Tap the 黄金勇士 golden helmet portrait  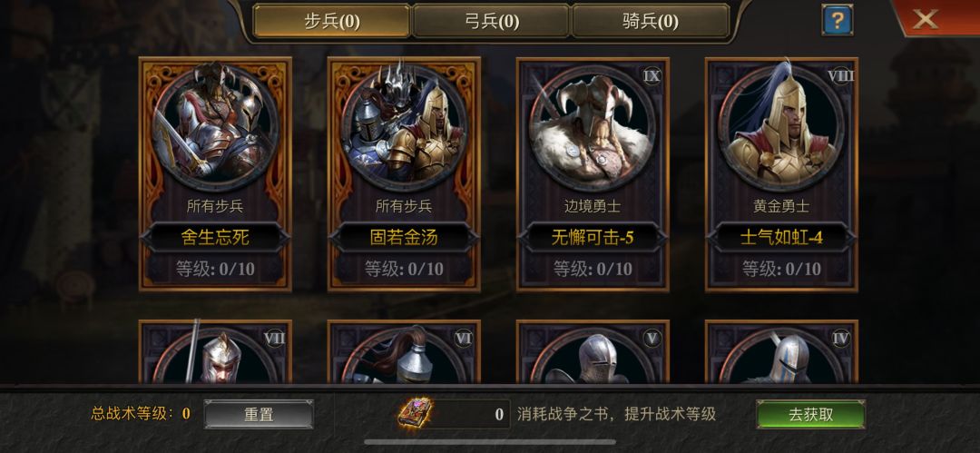(782, 128)
